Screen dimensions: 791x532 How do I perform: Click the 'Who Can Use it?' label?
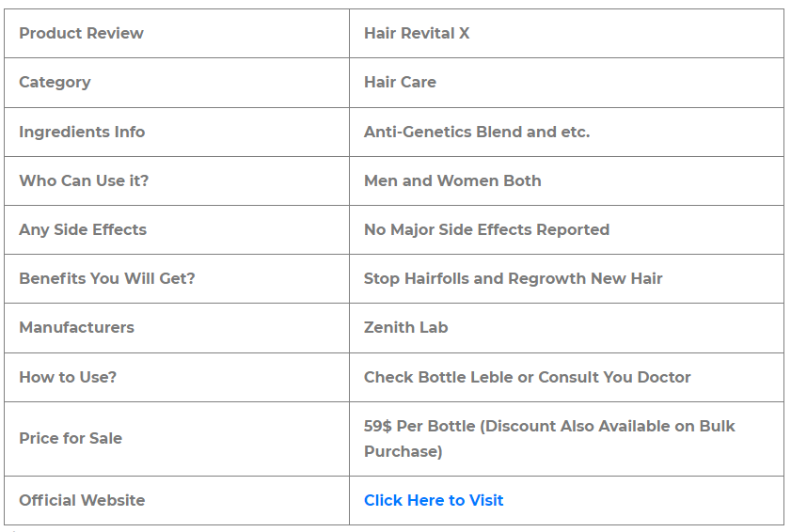coord(84,180)
